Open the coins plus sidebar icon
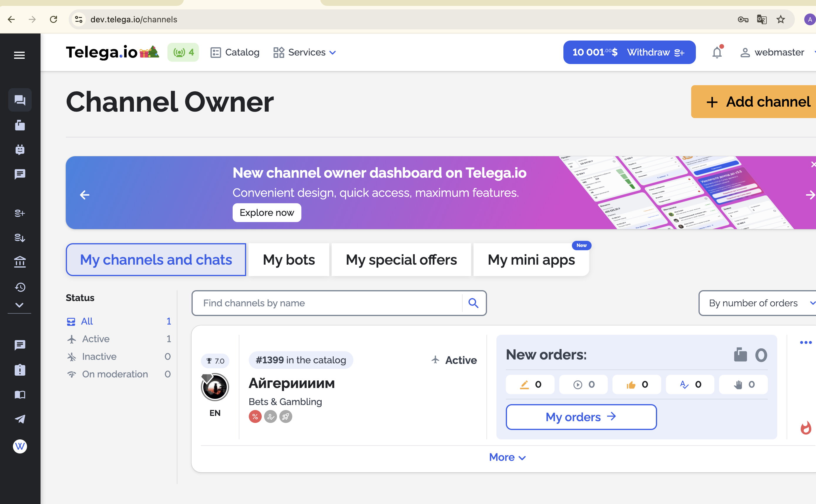 tap(20, 213)
